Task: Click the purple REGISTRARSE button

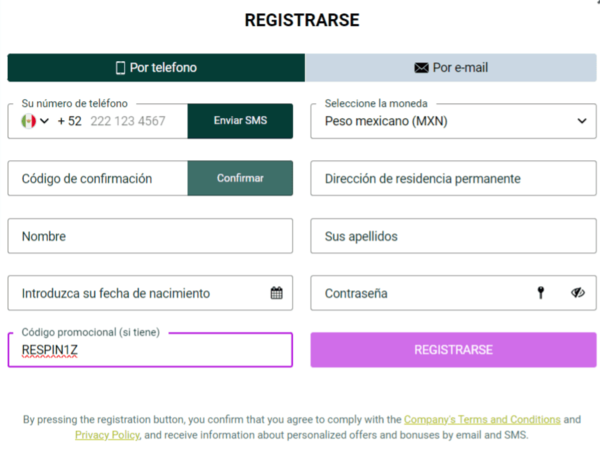Action: click(453, 350)
